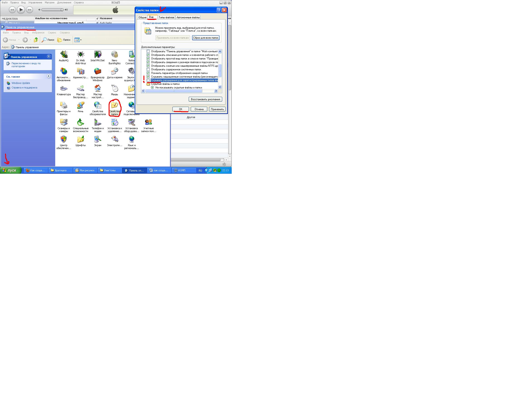Viewport: 532px width, 399px height.
Task: Toggle 'Скрывать расширения для зарегистрированных типов' checkbox
Action: click(148, 80)
